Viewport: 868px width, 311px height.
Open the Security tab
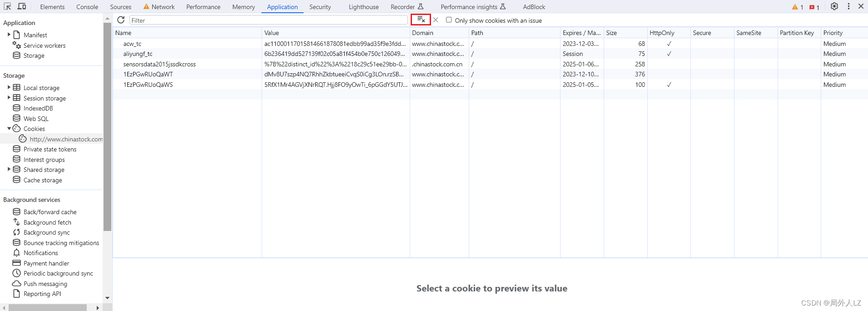320,7
